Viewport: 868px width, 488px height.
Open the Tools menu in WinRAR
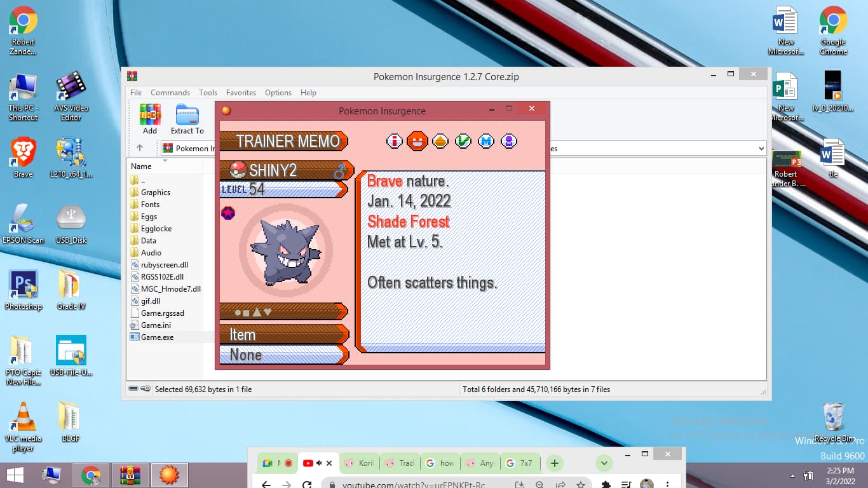[208, 93]
